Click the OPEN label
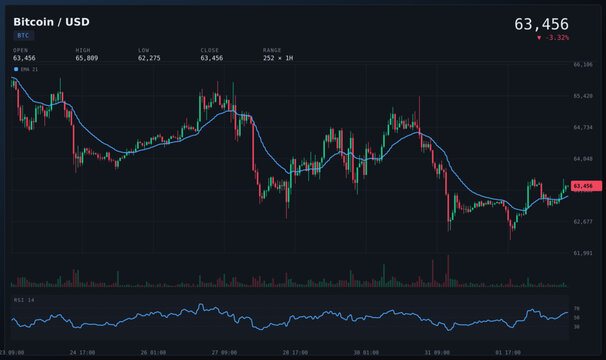This screenshot has height=360, width=606. point(20,50)
